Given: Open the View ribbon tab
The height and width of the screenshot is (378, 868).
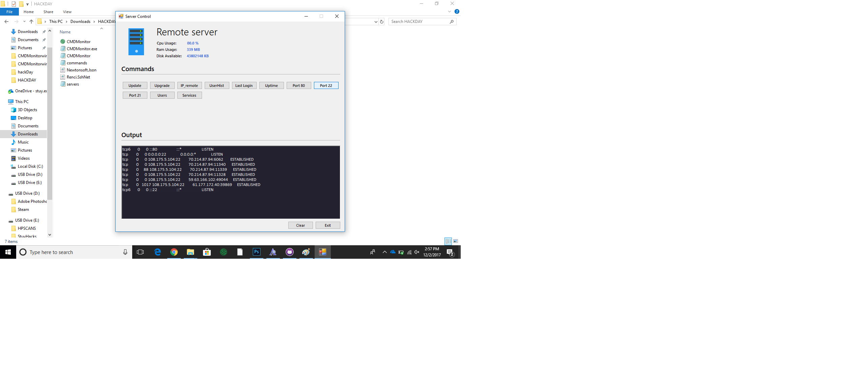Looking at the screenshot, I should pos(67,12).
